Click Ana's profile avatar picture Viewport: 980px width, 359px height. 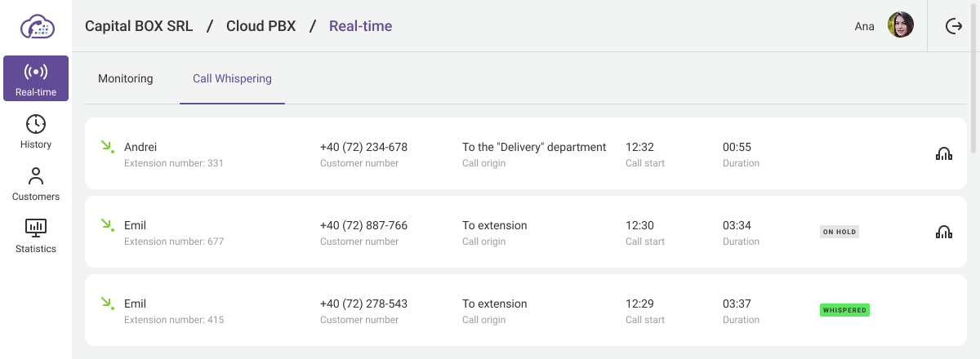tap(900, 25)
